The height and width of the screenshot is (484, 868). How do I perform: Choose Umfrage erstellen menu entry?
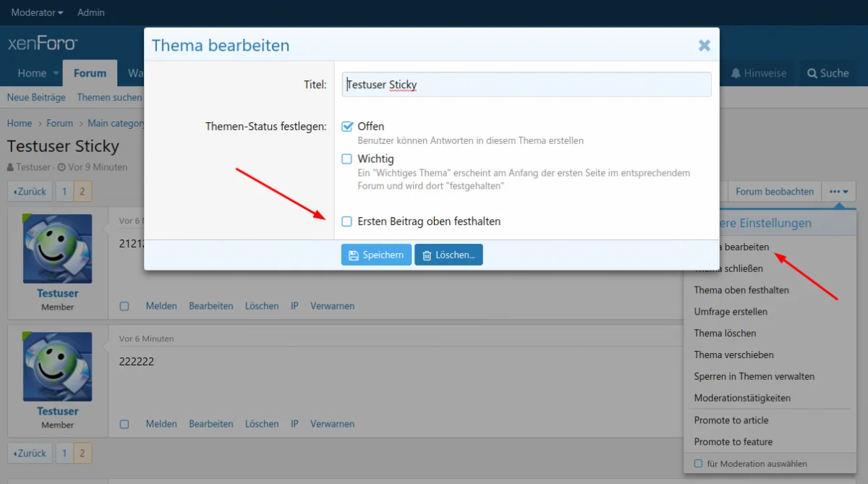coord(731,312)
